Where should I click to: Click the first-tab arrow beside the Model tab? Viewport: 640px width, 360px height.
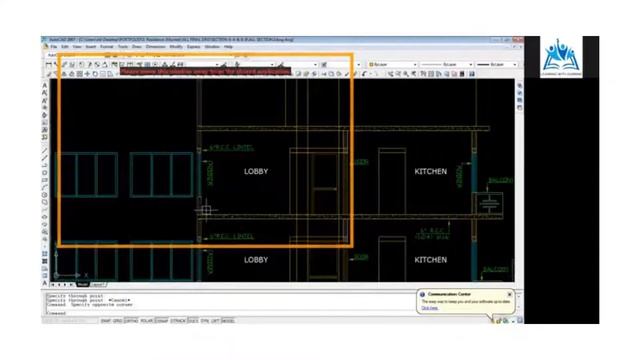(53, 284)
